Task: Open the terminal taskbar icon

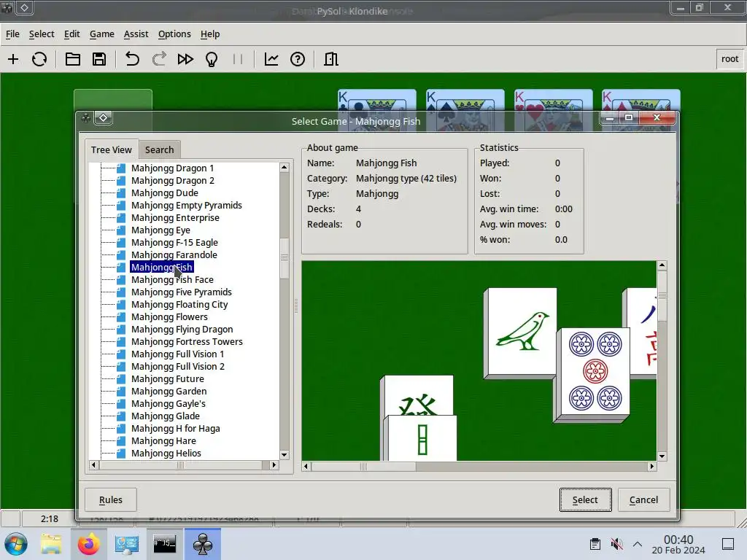Action: pos(164,544)
